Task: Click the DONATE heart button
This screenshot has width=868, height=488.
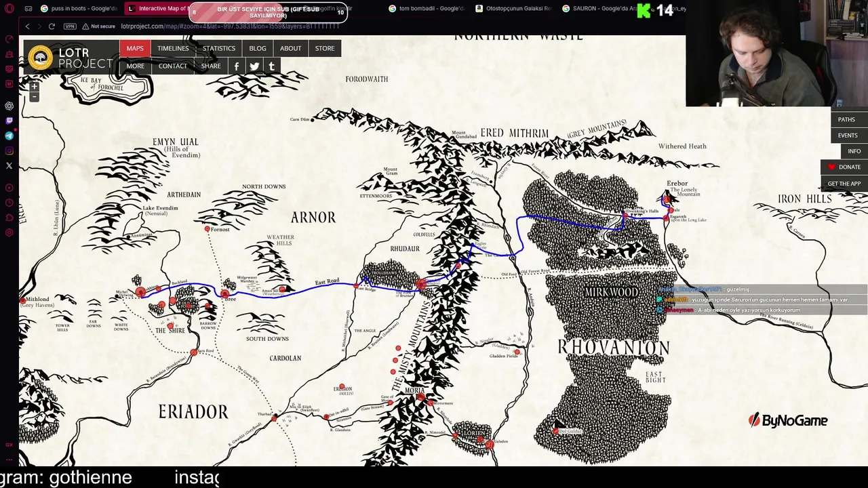Action: [844, 167]
